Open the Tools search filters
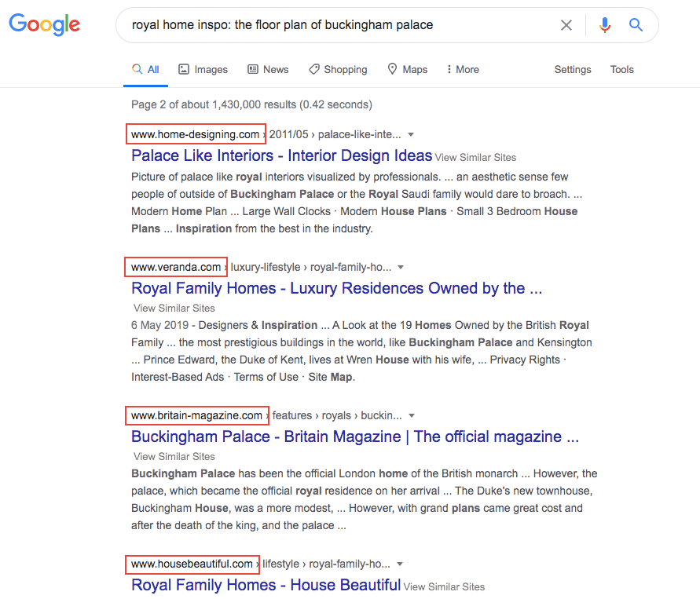The image size is (700, 599). [622, 70]
